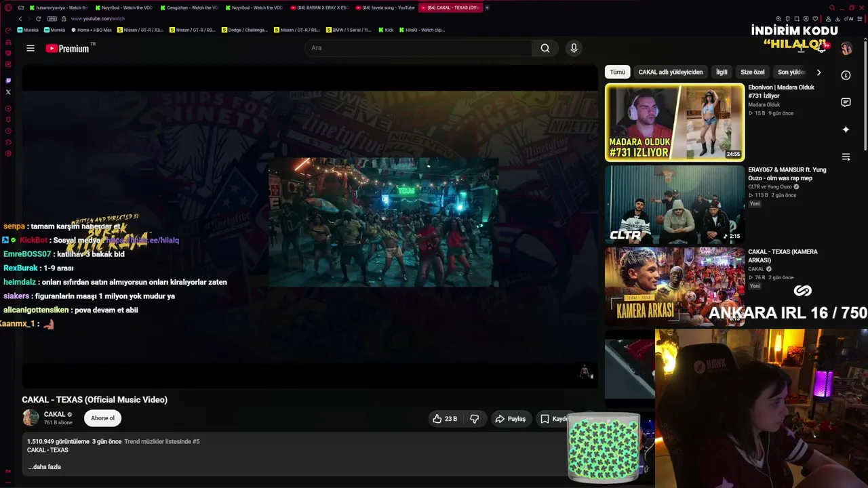Click the search magnifier button

click(x=545, y=48)
